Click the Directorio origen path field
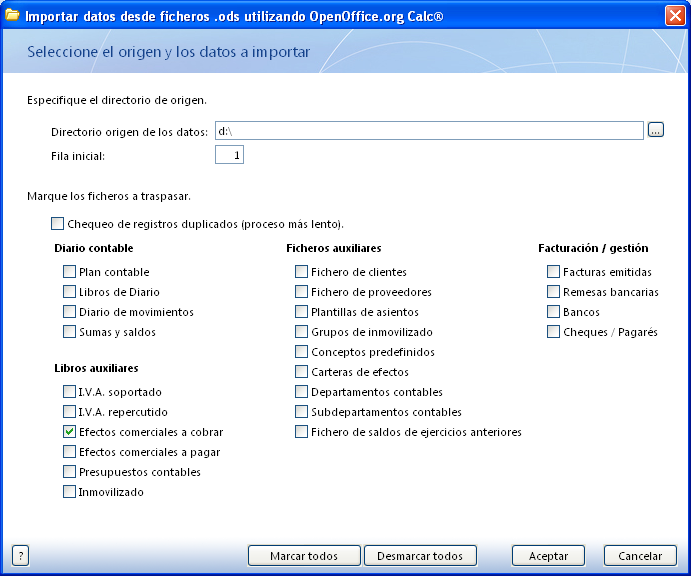 coord(428,131)
